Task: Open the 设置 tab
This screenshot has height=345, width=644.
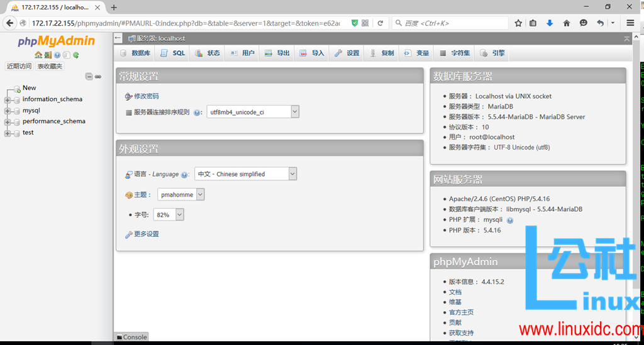Action: coord(347,53)
